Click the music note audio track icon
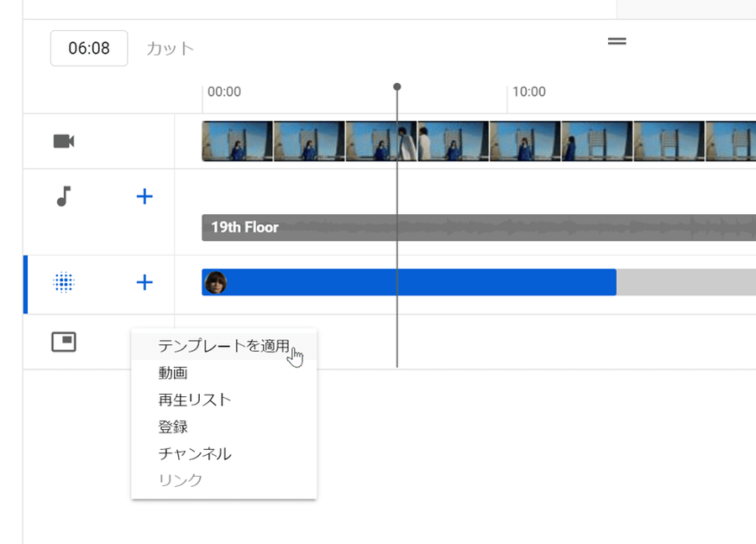This screenshot has height=544, width=756. [64, 196]
